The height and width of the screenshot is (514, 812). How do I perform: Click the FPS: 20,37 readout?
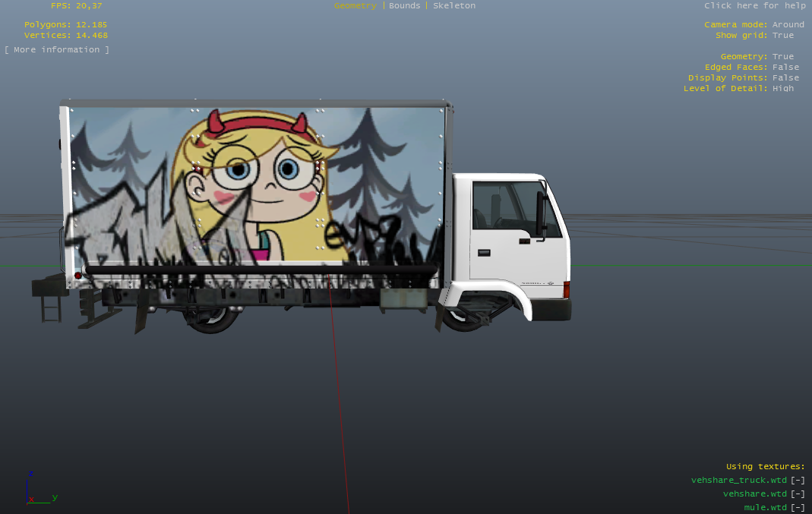click(76, 5)
